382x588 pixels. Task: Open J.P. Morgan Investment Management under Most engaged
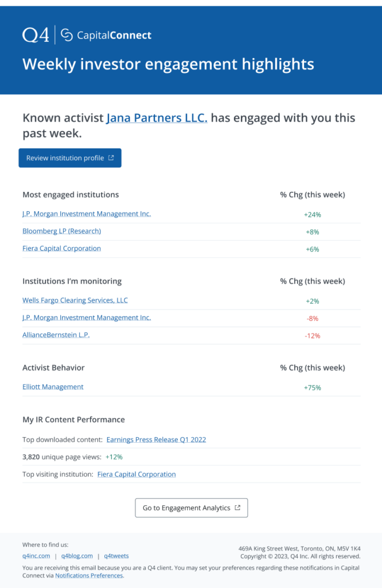86,214
